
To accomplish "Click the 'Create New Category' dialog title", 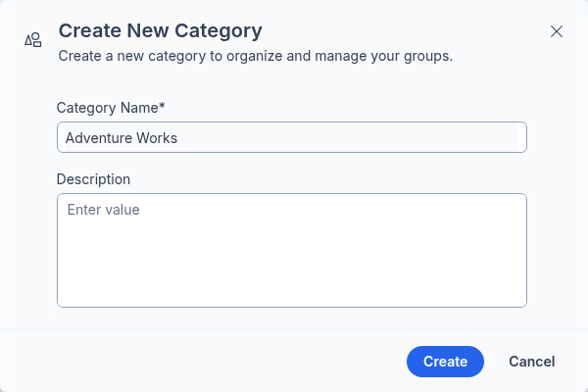I will point(160,30).
